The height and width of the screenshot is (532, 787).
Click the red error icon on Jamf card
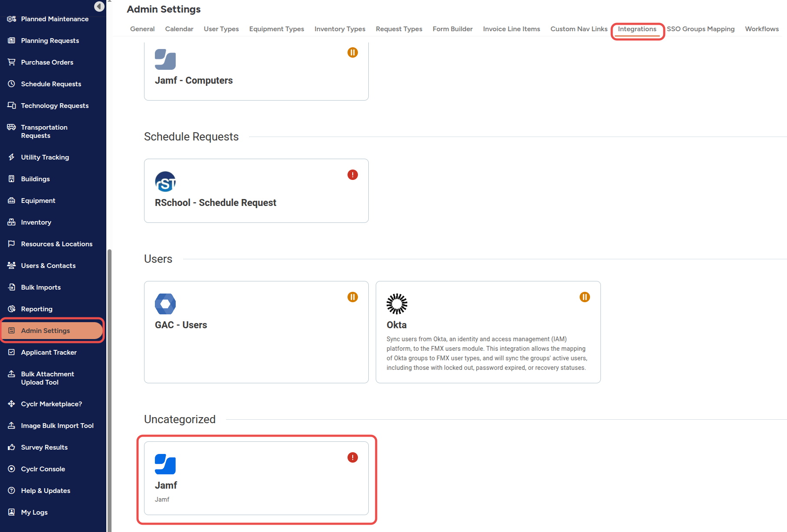click(x=353, y=457)
